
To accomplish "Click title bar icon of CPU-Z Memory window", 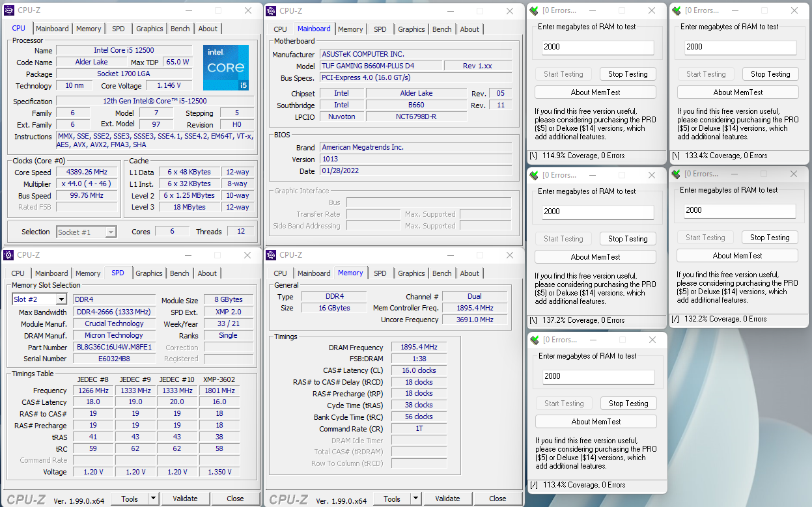I will [272, 255].
